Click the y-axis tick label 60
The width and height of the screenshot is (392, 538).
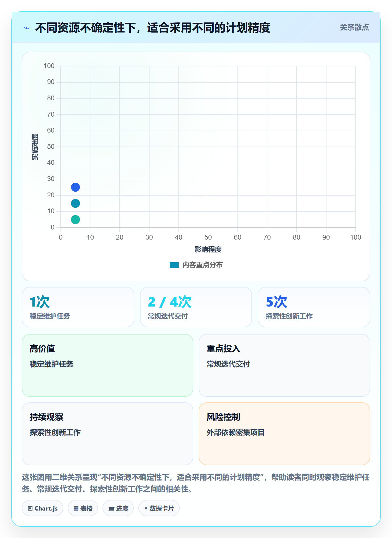51,130
